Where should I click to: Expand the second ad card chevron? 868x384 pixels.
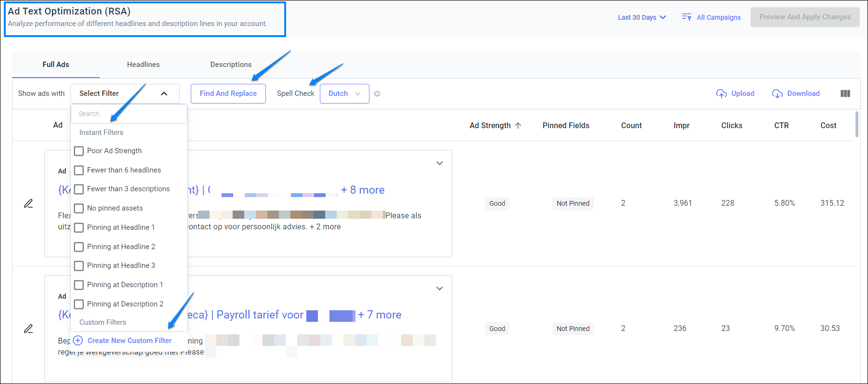(439, 289)
